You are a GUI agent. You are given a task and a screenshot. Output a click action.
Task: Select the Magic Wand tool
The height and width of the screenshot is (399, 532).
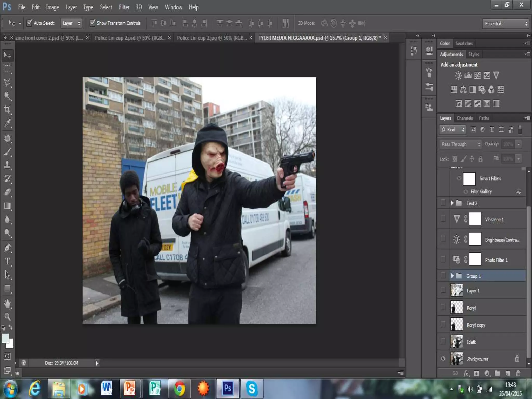pyautogui.click(x=7, y=96)
